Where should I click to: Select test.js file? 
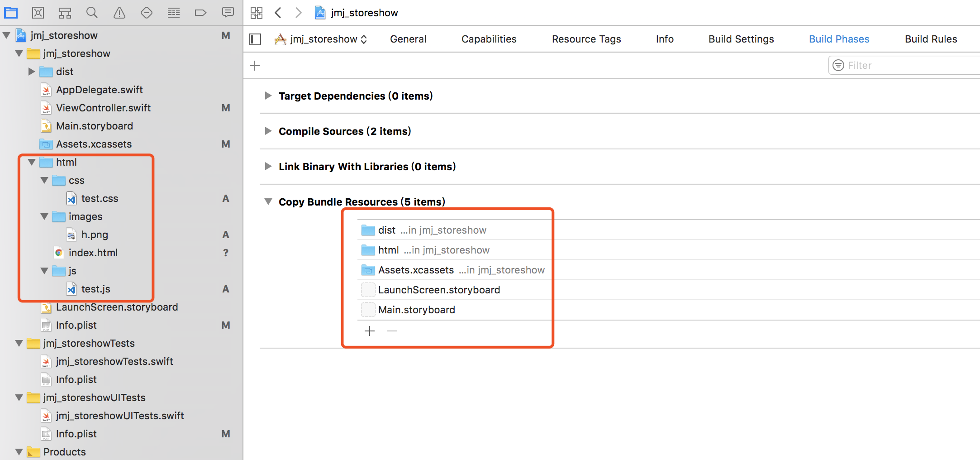tap(96, 289)
